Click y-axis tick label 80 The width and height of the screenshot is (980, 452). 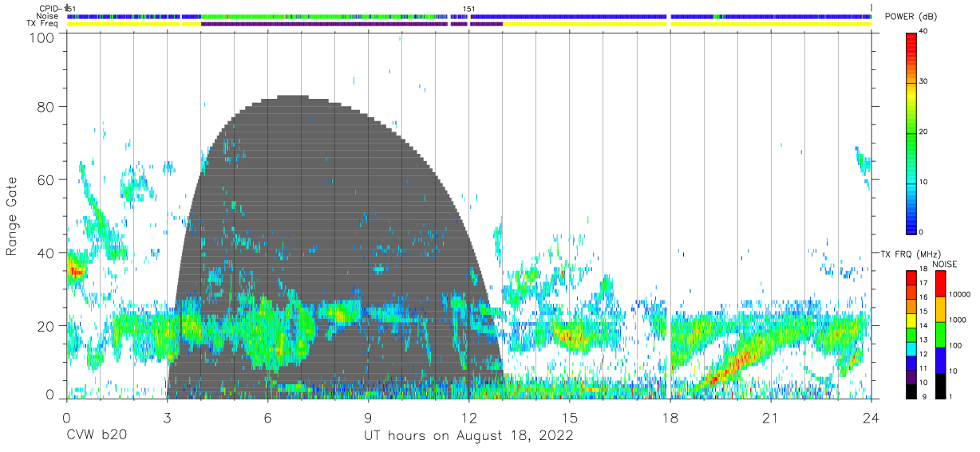pyautogui.click(x=46, y=107)
